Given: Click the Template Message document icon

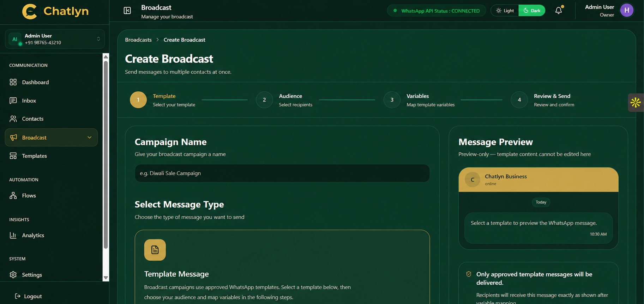Looking at the screenshot, I should pos(155,250).
